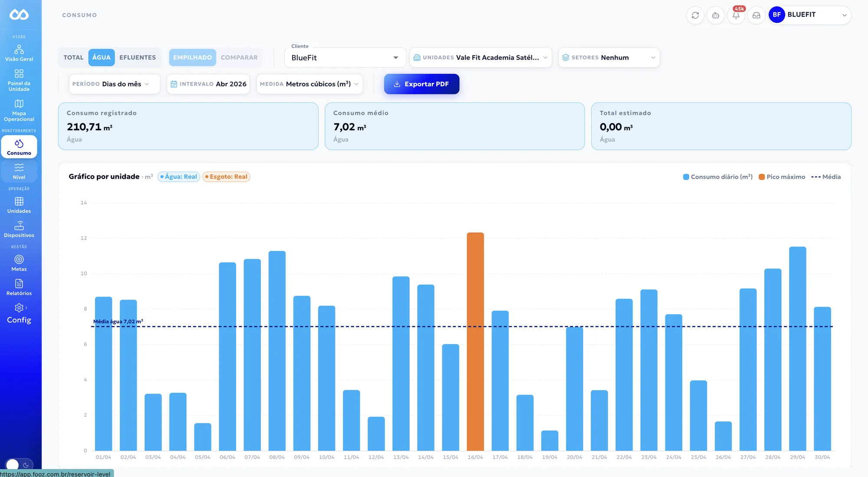Screen dimensions: 868x477
Task: Open the inbox icon in the header
Action: point(756,15)
